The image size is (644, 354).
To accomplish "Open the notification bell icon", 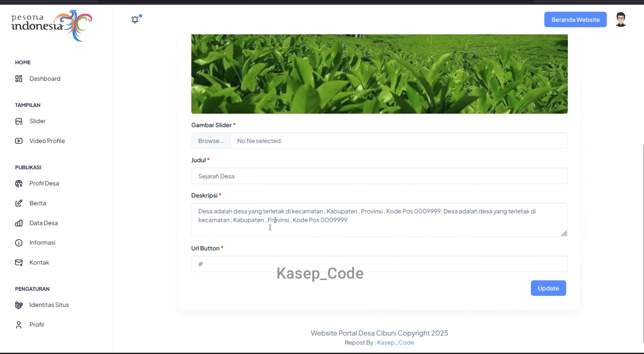I will 135,19.
